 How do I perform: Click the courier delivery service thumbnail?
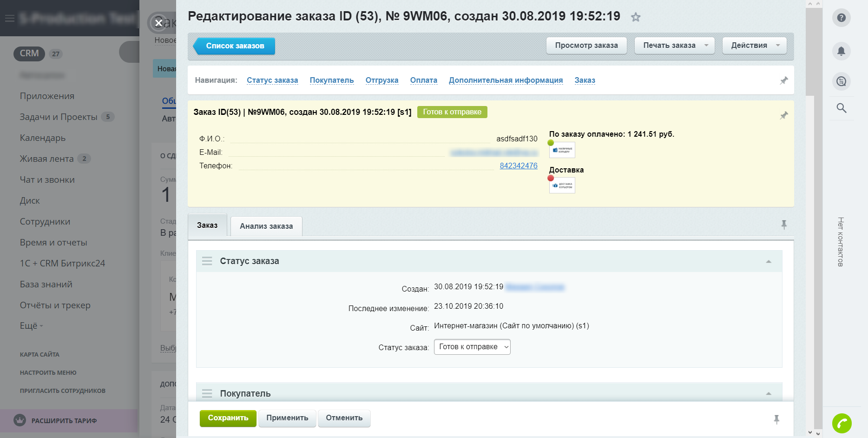point(562,185)
